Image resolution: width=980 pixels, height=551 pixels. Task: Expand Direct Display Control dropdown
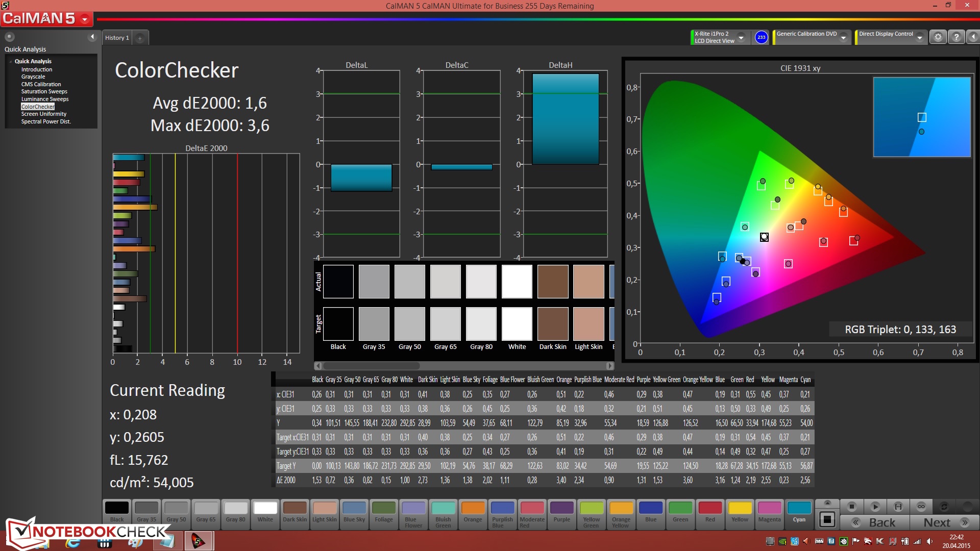(x=919, y=38)
